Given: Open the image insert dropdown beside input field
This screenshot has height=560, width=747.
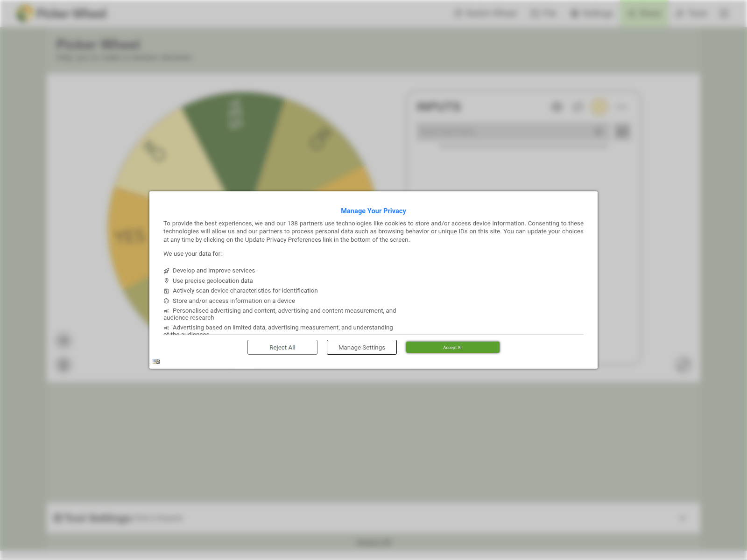Looking at the screenshot, I should 622,131.
